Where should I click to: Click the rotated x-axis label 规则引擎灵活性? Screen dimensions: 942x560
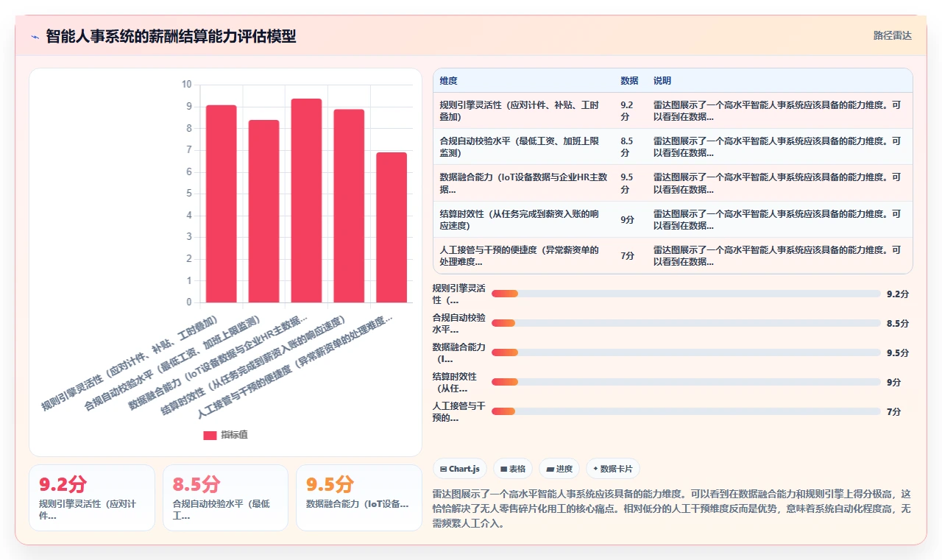pos(130,364)
